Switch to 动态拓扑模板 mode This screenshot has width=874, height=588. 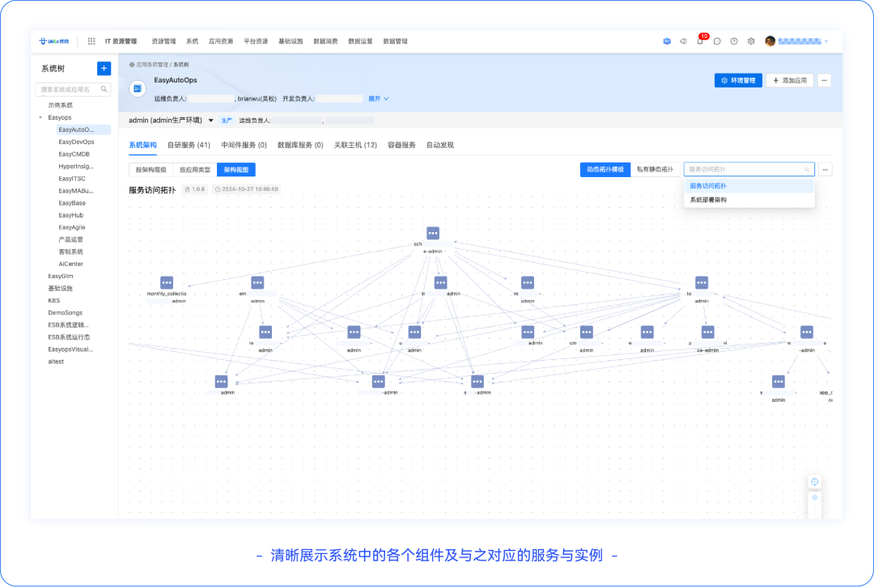coord(605,169)
